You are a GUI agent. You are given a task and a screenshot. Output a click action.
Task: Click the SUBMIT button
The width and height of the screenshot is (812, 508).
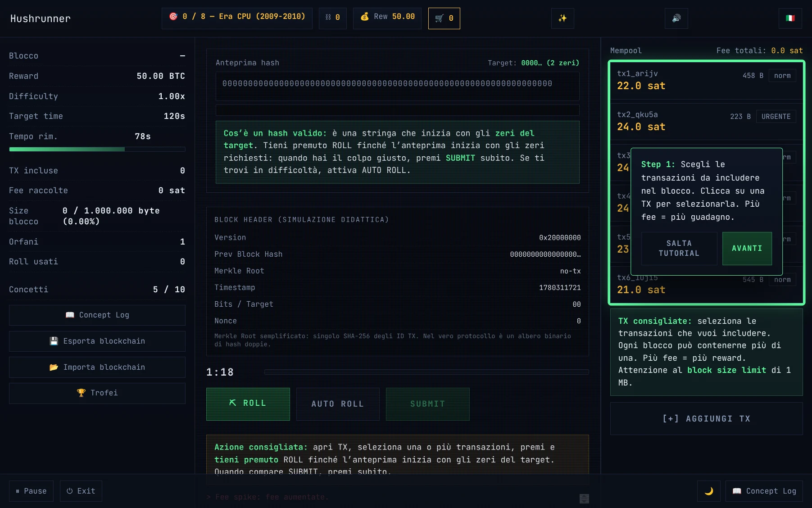[428, 404]
